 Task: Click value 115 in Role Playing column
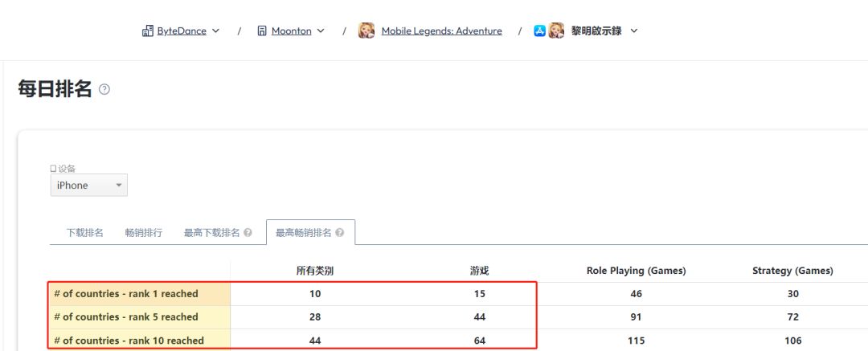pyautogui.click(x=636, y=341)
